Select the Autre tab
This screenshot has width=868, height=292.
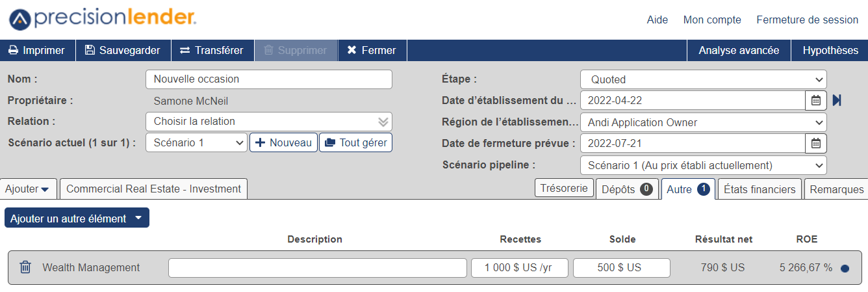(687, 189)
